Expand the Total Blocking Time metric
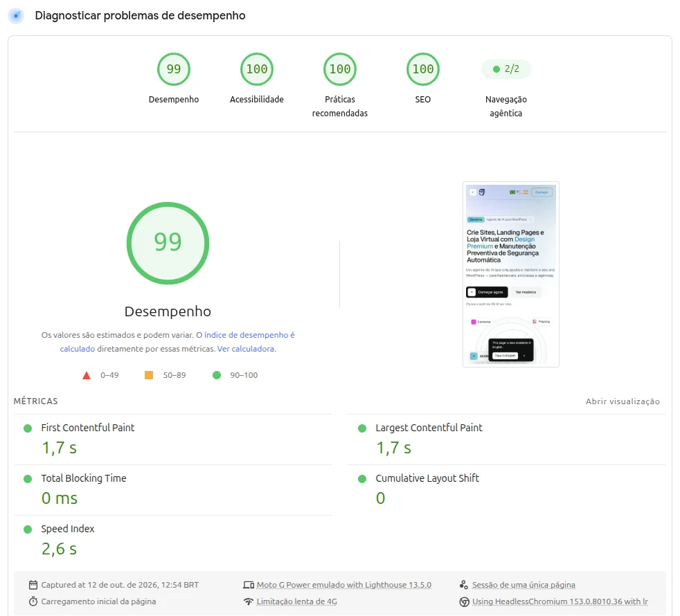Image resolution: width=680 pixels, height=616 pixels. pyautogui.click(x=172, y=490)
